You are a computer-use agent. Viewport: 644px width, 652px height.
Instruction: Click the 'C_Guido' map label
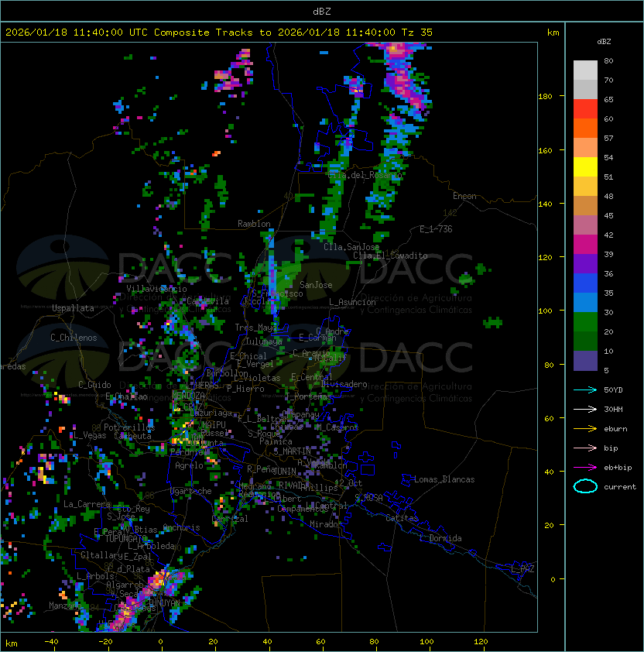(94, 385)
